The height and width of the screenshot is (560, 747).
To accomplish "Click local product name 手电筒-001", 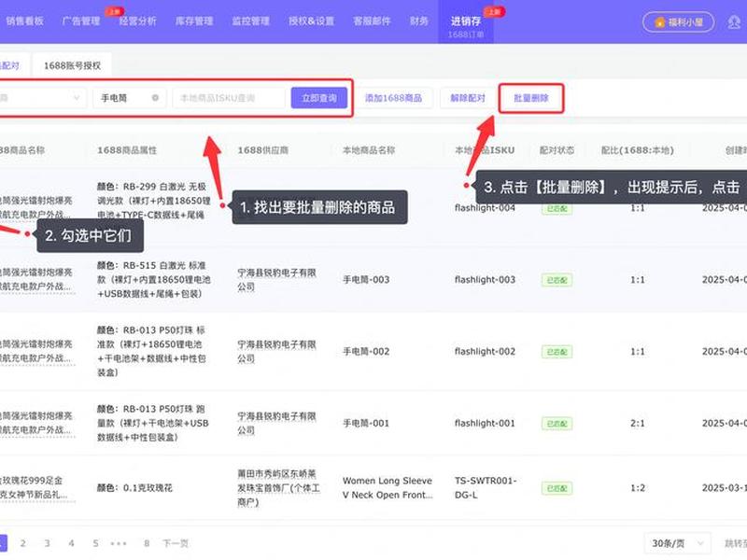I will (x=366, y=423).
